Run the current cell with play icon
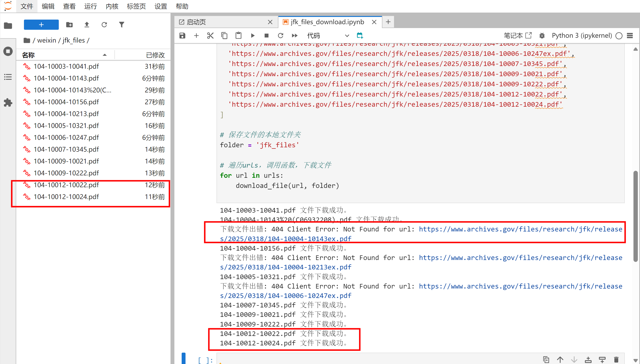This screenshot has width=640, height=364. [253, 36]
